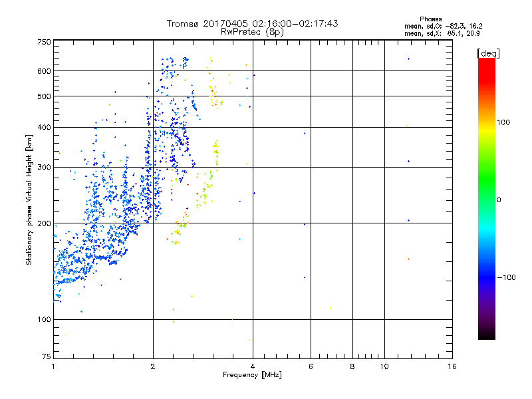Click the 'RwPretec (8p)' subtitle

252,32
